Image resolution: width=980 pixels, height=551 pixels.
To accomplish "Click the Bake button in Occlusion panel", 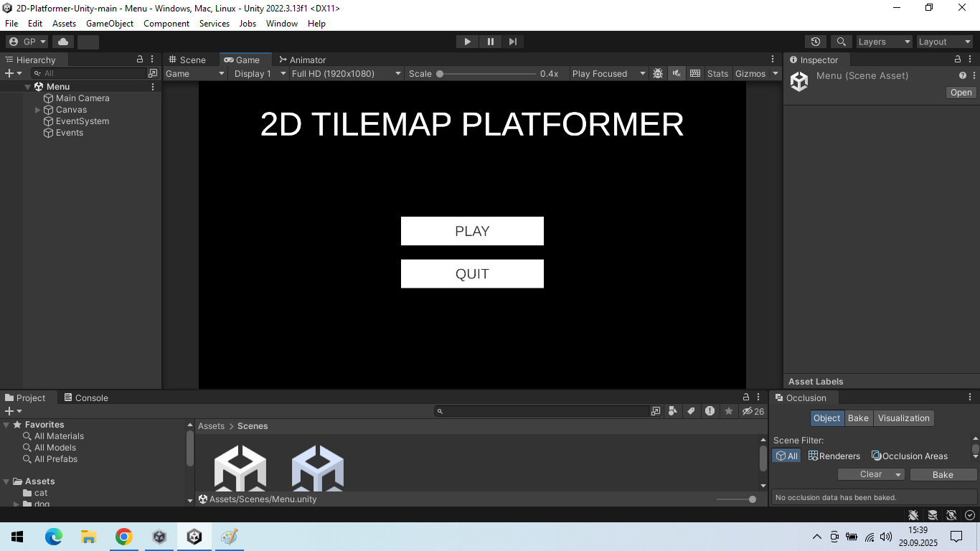I will click(x=943, y=474).
